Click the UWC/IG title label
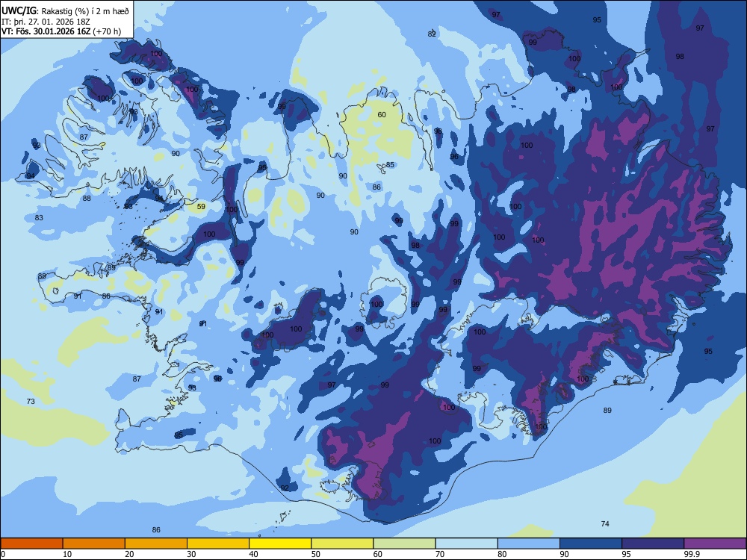The height and width of the screenshot is (560, 747). (x=19, y=10)
